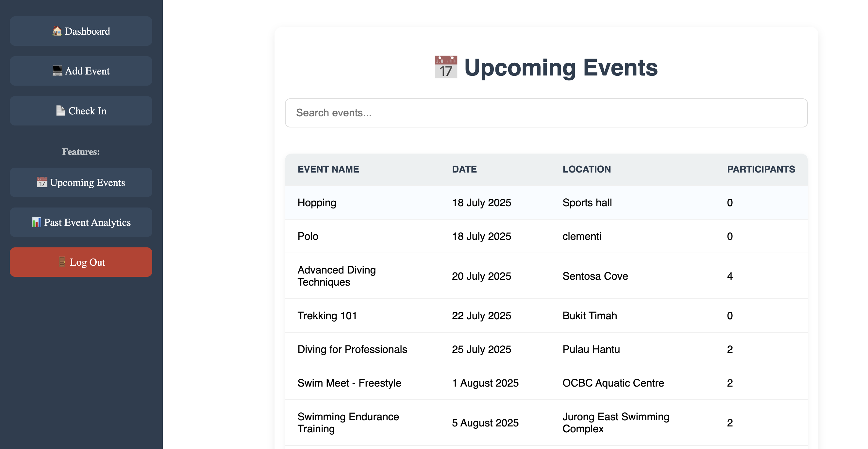Click the calendar icon on Upcoming Events sidebar button
The height and width of the screenshot is (449, 868).
click(42, 182)
